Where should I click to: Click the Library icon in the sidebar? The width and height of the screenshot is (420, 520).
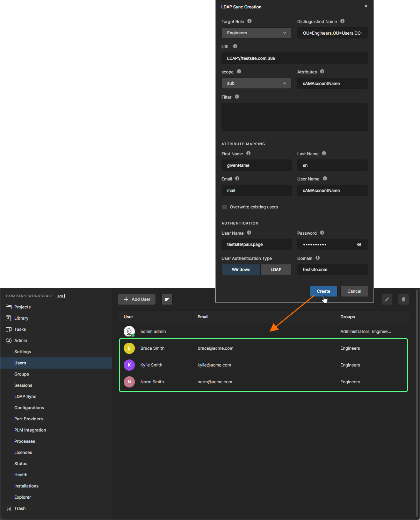pos(8,318)
